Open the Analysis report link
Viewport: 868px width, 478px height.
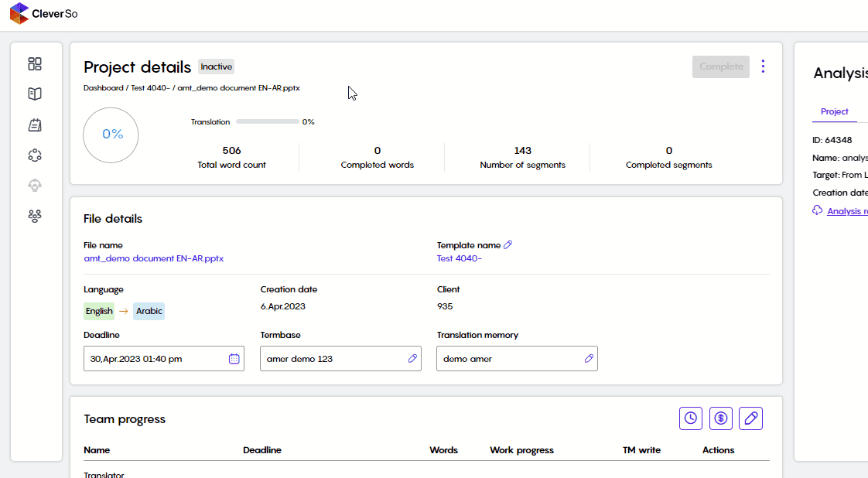pos(848,211)
